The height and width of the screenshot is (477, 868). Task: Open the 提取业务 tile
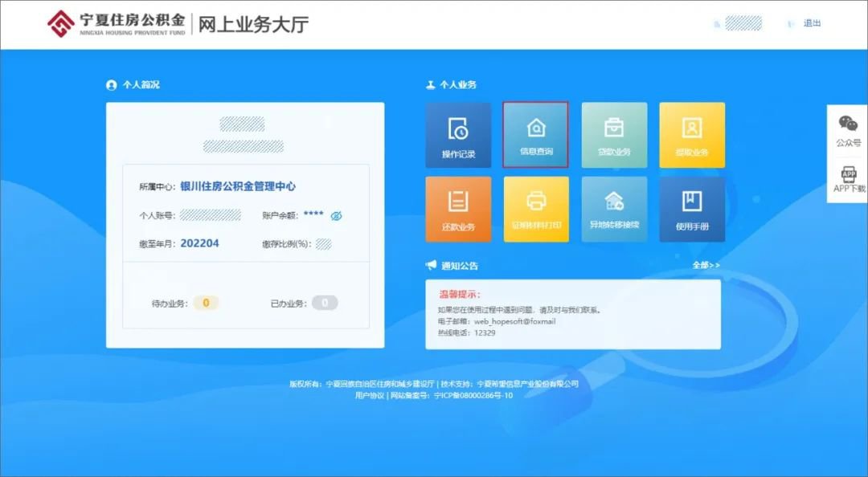point(692,135)
